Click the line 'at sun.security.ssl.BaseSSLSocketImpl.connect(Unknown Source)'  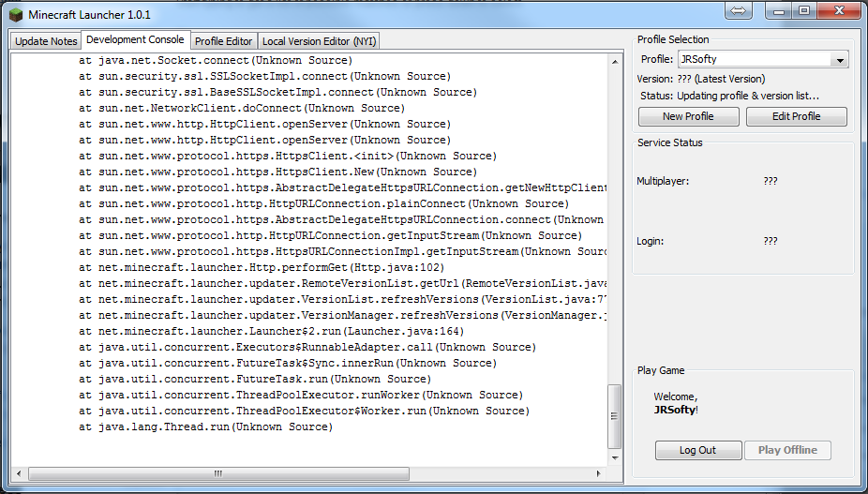[x=277, y=93]
